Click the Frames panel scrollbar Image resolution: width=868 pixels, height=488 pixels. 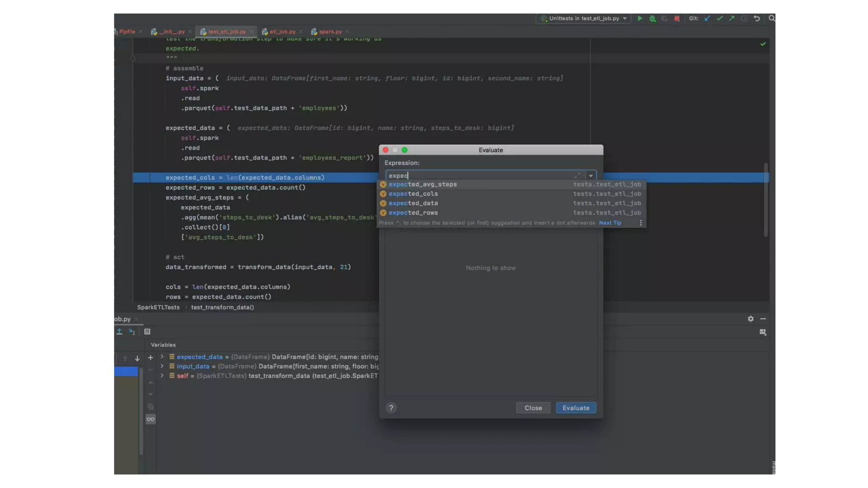141,411
